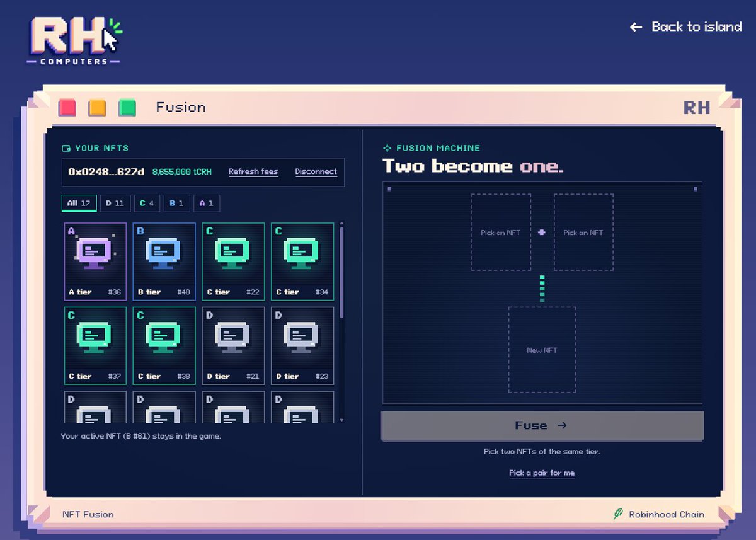
Task: Click the right Pick an NFT slot
Action: pyautogui.click(x=583, y=233)
